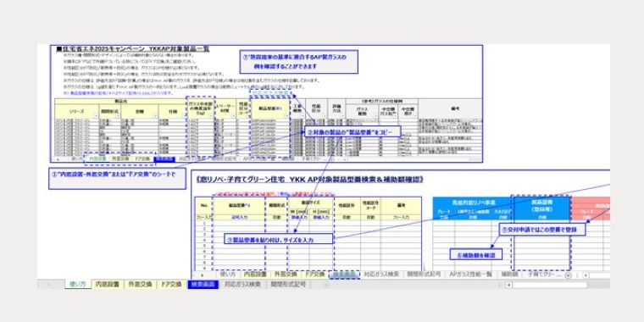Viewport: 644px width, 322px height.
Task: Select the APガラス性能一覧 tab in embedded sheet
Action: coord(472,275)
